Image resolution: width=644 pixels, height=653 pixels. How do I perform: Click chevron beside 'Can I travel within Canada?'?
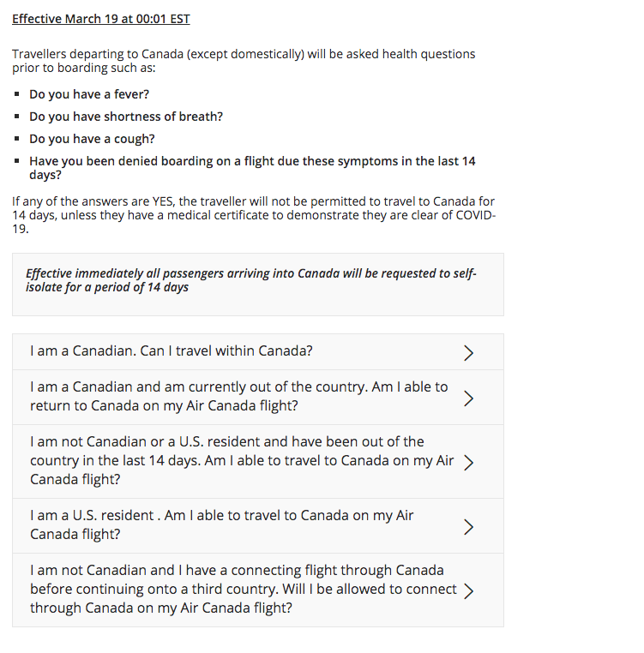(x=468, y=353)
